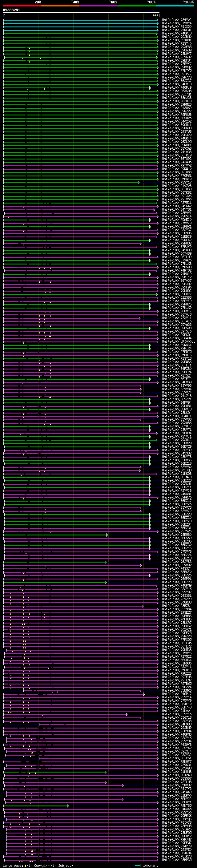This screenshot has width=197, height=868.
Task: Select the label UniRef100_Q07489
Action: point(177,254)
